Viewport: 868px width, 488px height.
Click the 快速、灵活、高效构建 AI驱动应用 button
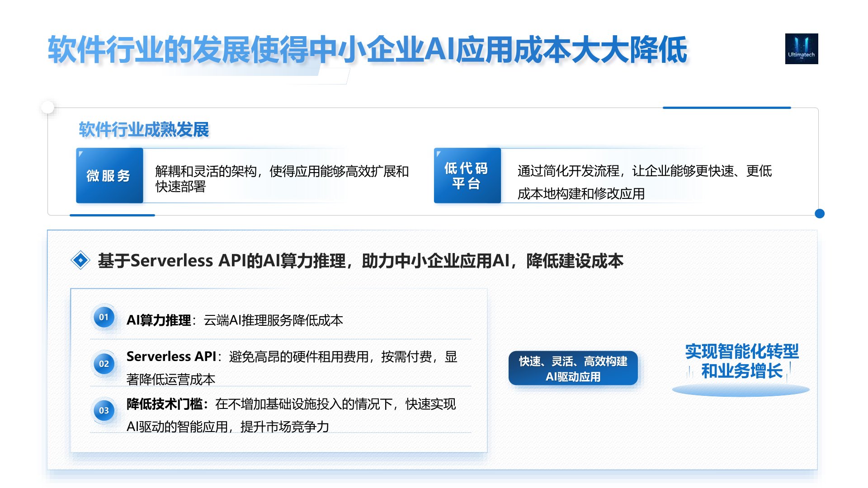point(573,369)
